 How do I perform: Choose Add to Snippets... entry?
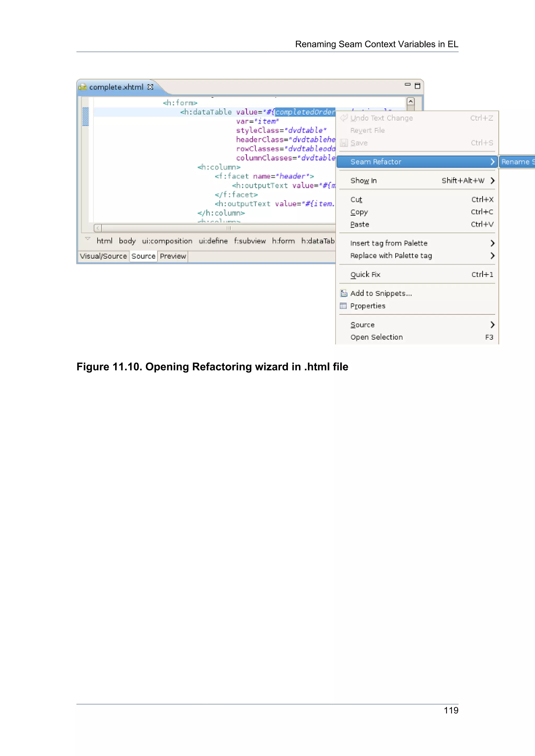(x=417, y=293)
